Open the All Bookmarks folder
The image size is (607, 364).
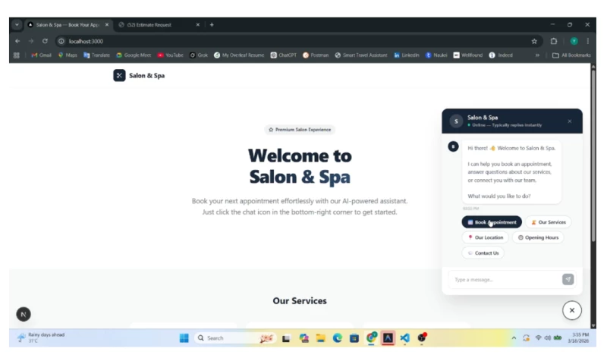click(x=571, y=55)
